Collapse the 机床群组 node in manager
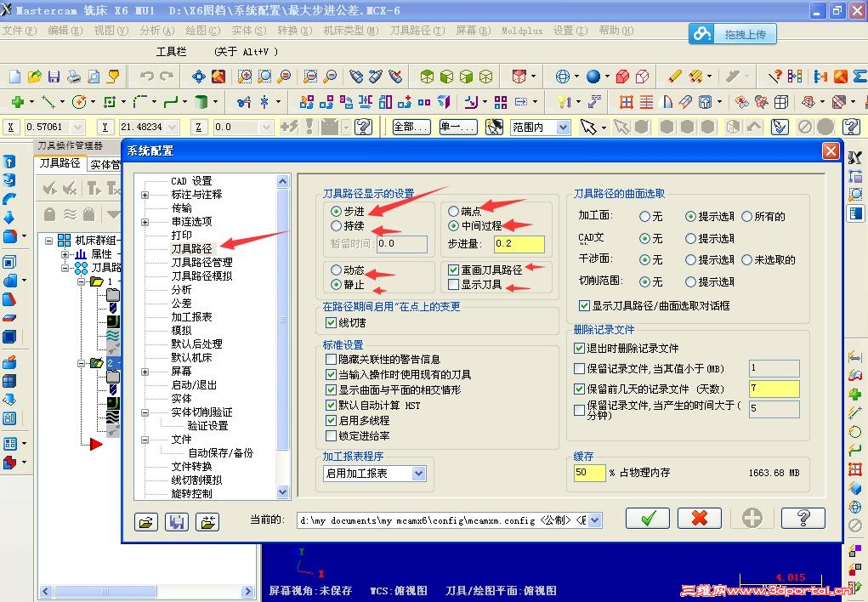 click(48, 241)
